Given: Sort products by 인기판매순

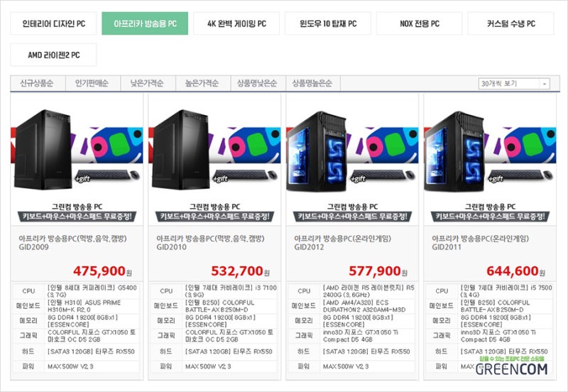Looking at the screenshot, I should [x=93, y=83].
